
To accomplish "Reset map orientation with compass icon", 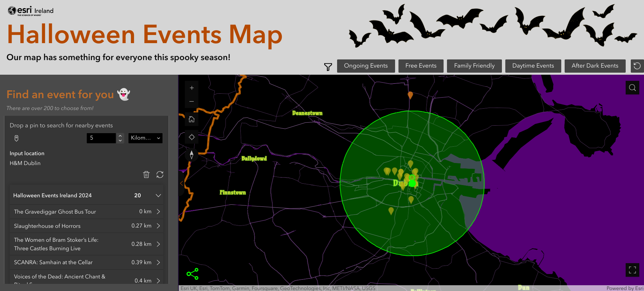I will point(192,155).
